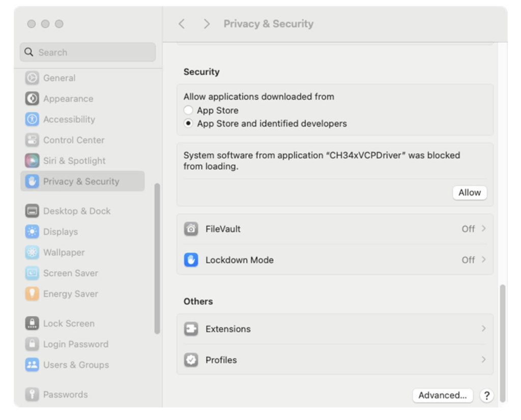This screenshot has height=420, width=521.
Task: Select the Users & Groups icon
Action: click(32, 365)
